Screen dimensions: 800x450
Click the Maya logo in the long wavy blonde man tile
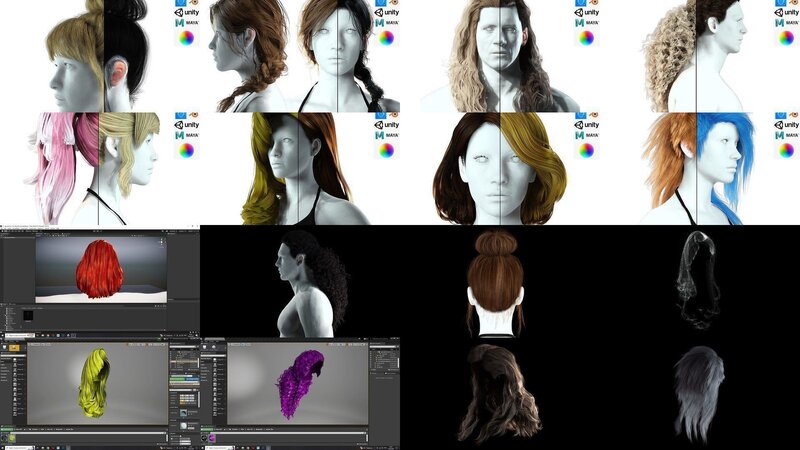tap(581, 22)
